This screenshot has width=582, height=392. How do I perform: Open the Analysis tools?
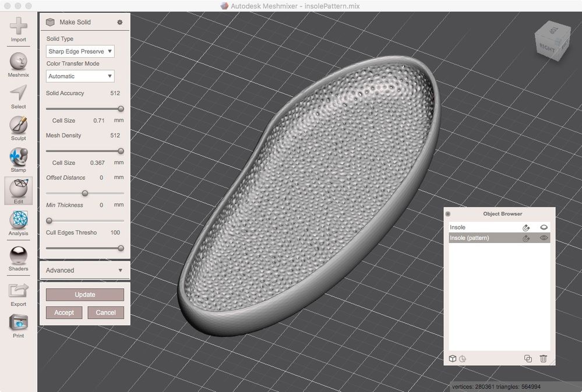click(x=18, y=223)
